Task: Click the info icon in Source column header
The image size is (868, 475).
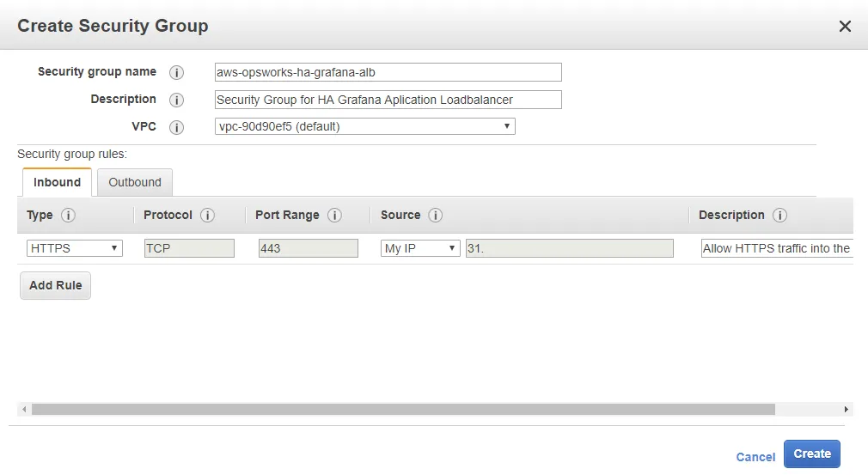Action: [436, 216]
